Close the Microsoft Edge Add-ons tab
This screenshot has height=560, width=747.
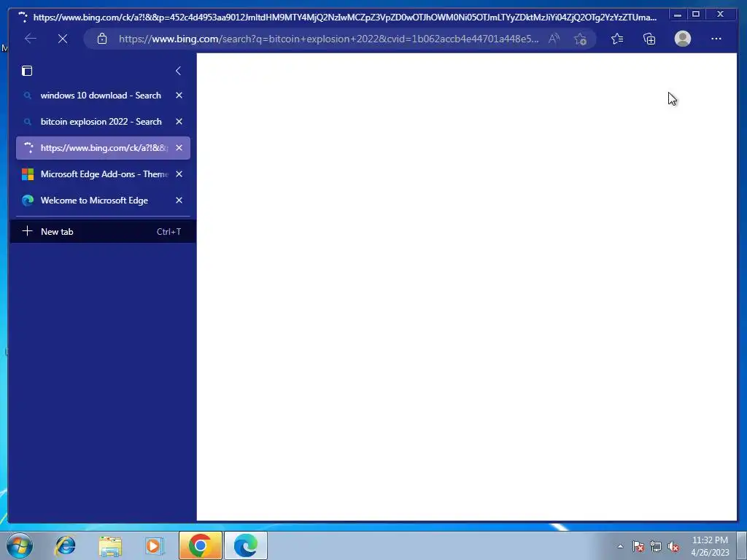(x=179, y=174)
